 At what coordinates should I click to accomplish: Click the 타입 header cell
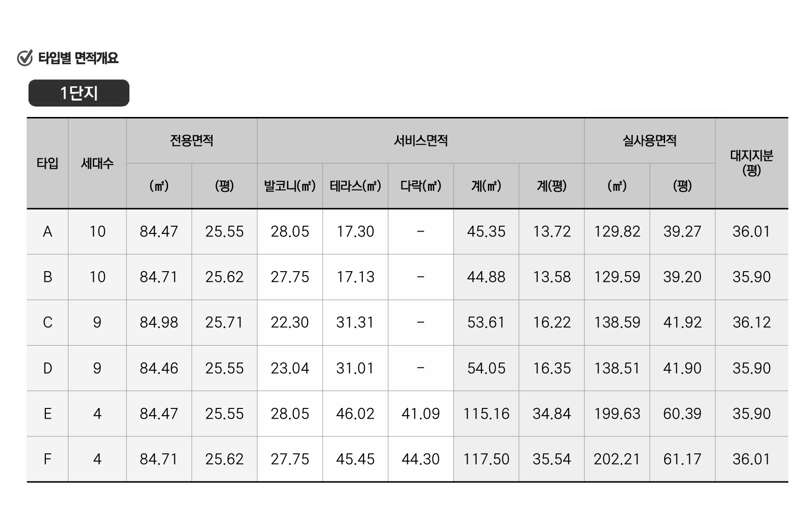pyautogui.click(x=47, y=163)
